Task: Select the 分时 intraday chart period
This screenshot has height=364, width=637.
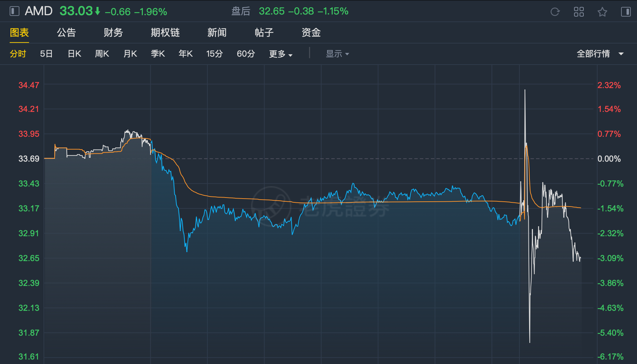Action: click(18, 54)
